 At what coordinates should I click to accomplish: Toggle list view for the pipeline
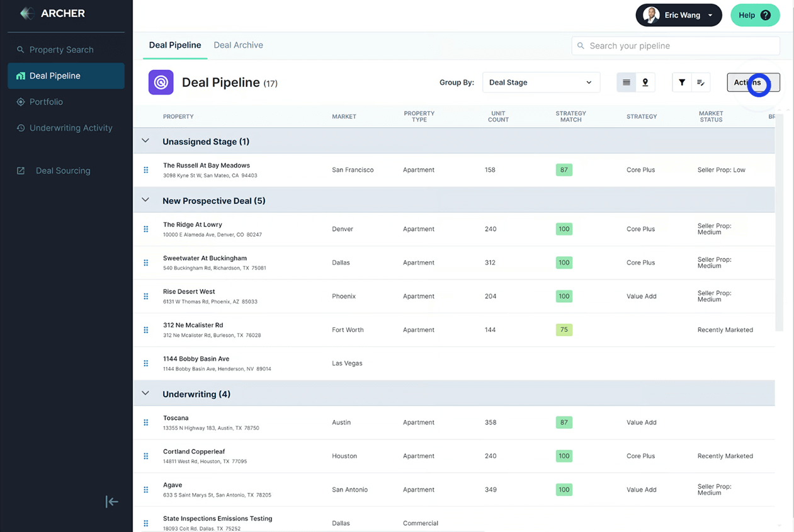625,82
